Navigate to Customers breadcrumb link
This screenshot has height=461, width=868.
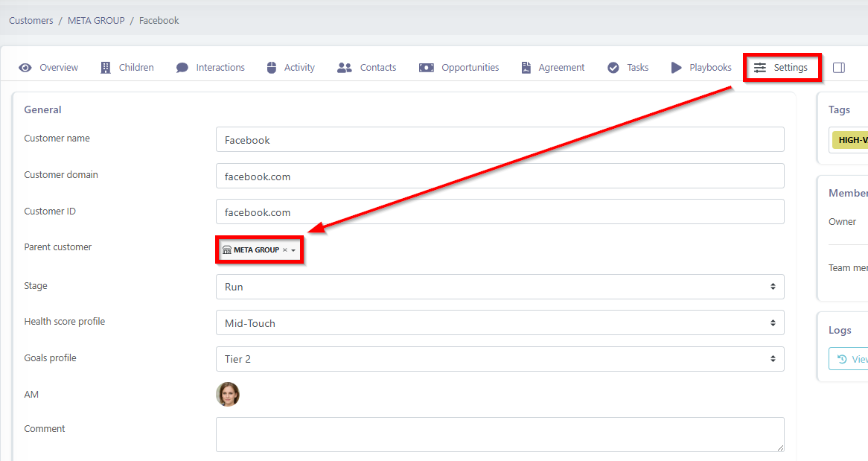click(x=31, y=21)
